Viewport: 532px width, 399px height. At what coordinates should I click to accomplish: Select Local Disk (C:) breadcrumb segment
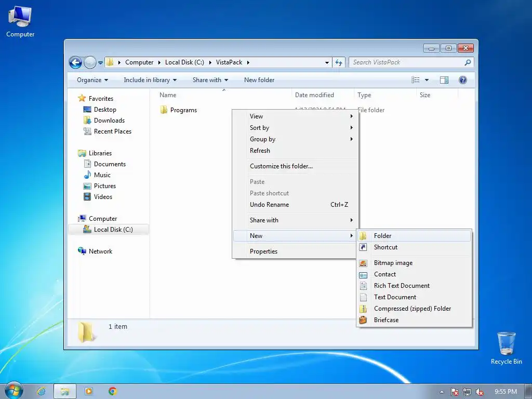184,62
